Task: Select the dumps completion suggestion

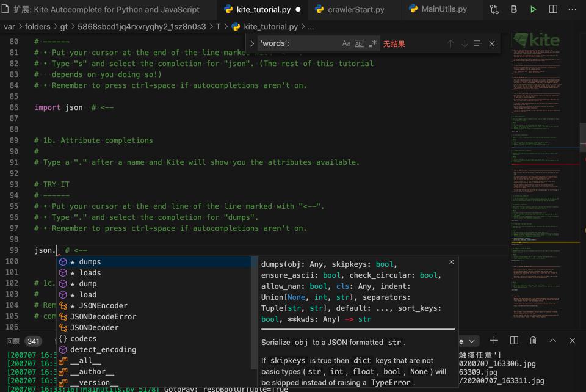Action: [90, 261]
